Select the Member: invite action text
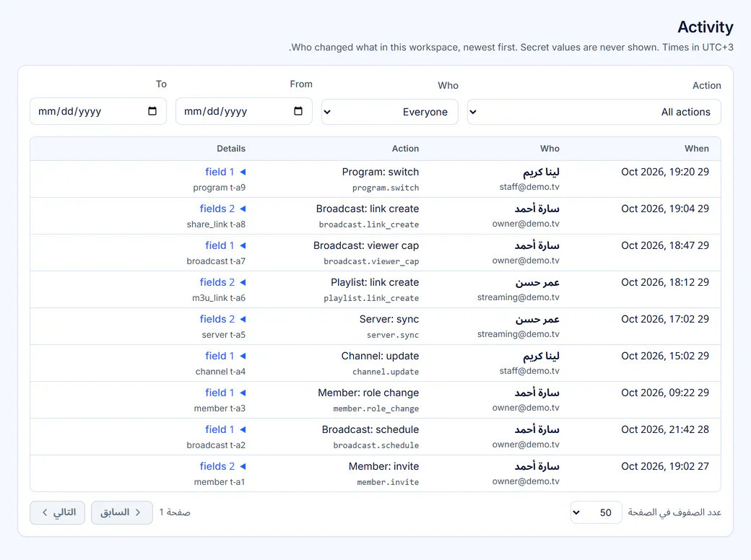 [383, 467]
